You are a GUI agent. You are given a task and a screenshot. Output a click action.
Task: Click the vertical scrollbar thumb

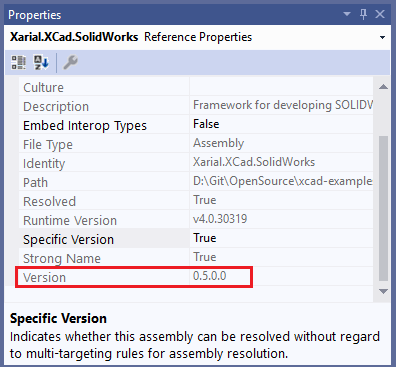[x=383, y=208]
